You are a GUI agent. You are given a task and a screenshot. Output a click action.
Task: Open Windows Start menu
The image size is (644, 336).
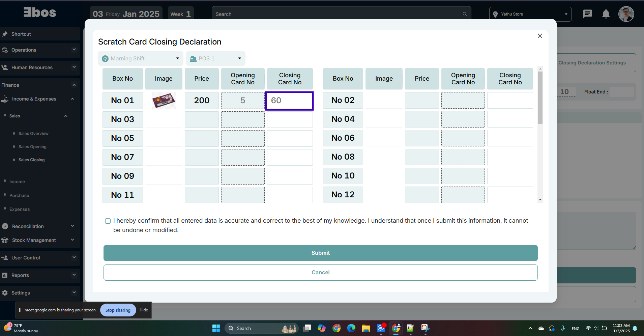(216, 328)
